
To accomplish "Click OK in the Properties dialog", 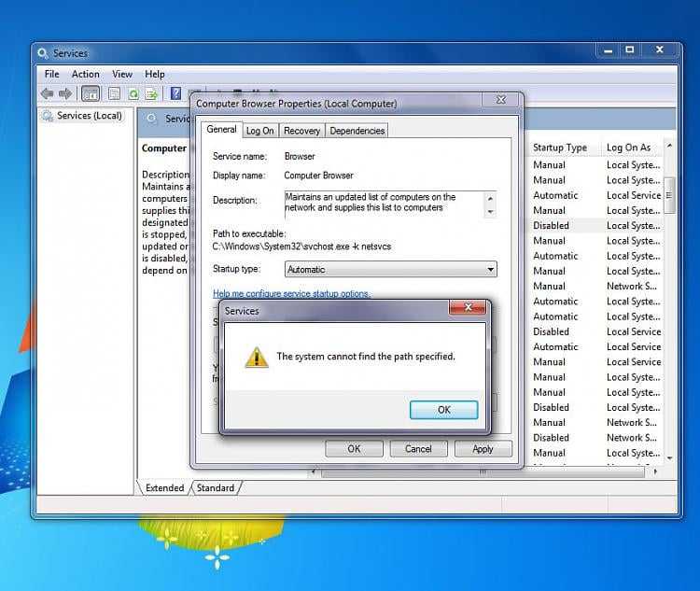I will [x=354, y=449].
